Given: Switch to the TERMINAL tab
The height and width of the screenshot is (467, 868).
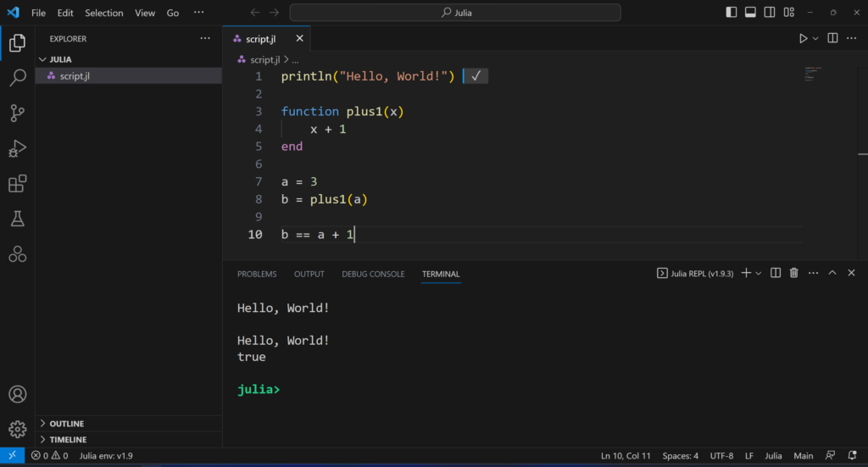Looking at the screenshot, I should point(441,274).
